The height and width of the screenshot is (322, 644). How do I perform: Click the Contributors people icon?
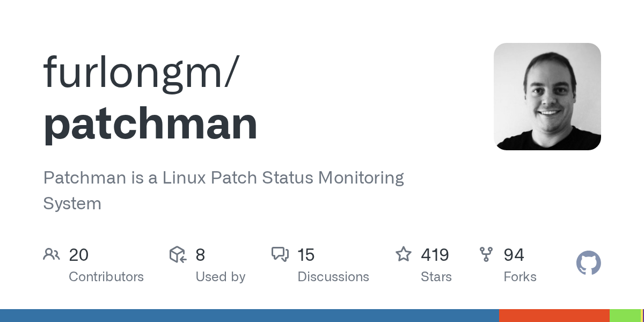pyautogui.click(x=52, y=254)
